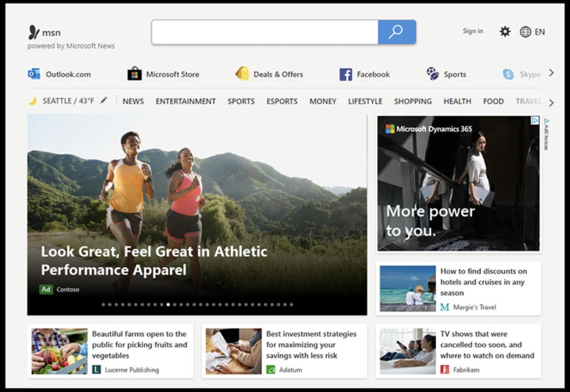The height and width of the screenshot is (392, 570).
Task: Open the Margie's Travel hotel discounts article
Action: (484, 282)
